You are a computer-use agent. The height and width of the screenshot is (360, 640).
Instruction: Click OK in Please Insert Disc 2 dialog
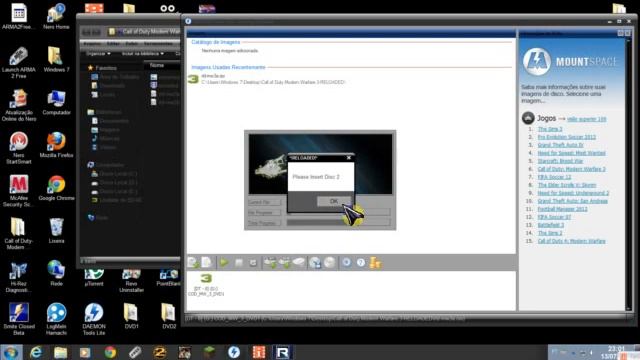coord(333,201)
